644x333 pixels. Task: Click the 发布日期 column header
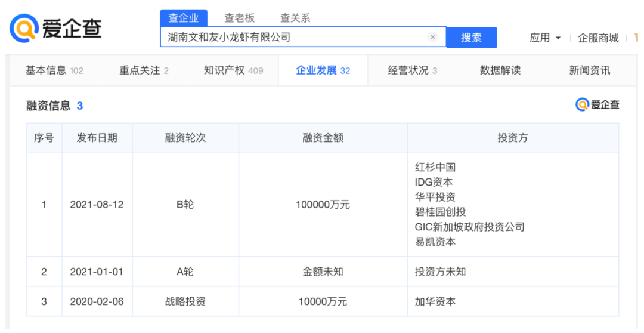[x=97, y=138]
